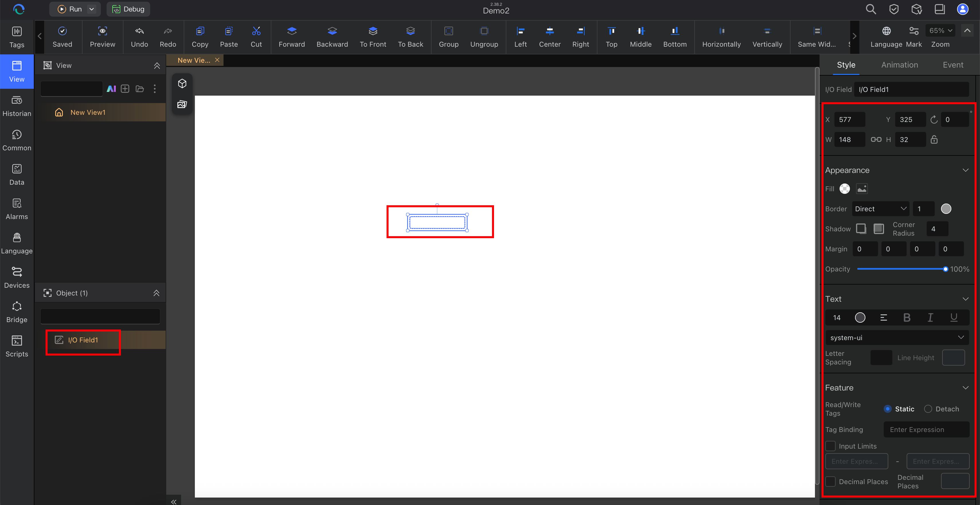This screenshot has height=505, width=980.
Task: Collapse the Appearance section
Action: (x=966, y=170)
